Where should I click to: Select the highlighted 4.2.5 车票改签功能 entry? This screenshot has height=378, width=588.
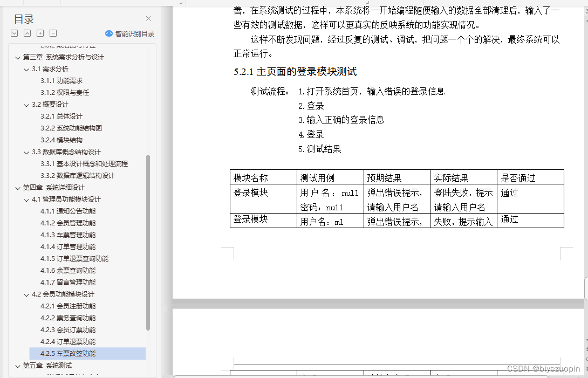click(x=67, y=353)
